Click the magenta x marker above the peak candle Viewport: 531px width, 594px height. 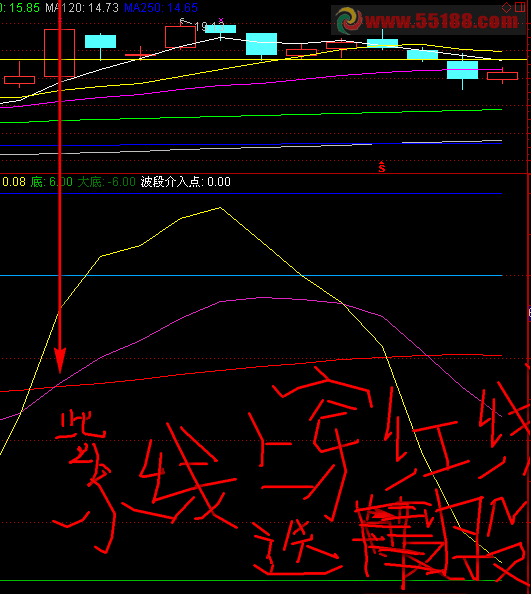(221, 20)
